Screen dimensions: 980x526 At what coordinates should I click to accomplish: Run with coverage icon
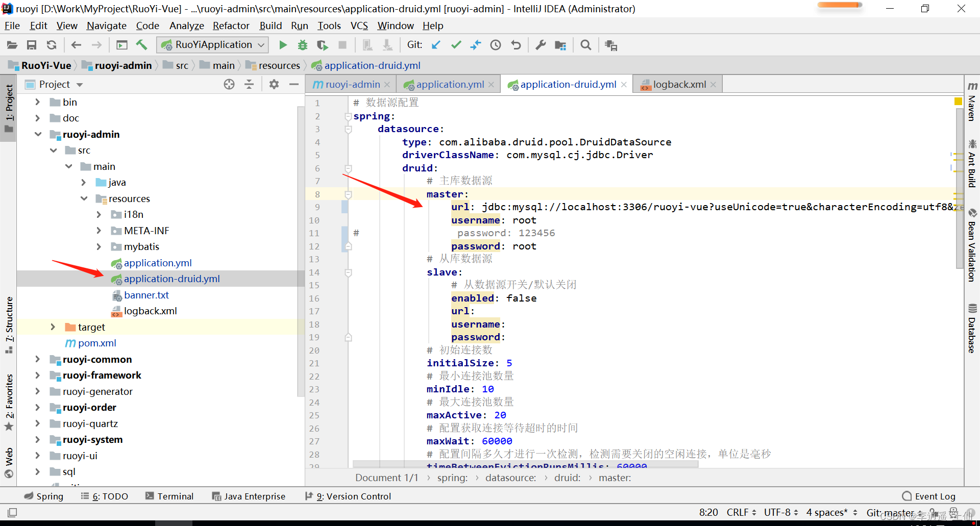click(323, 45)
